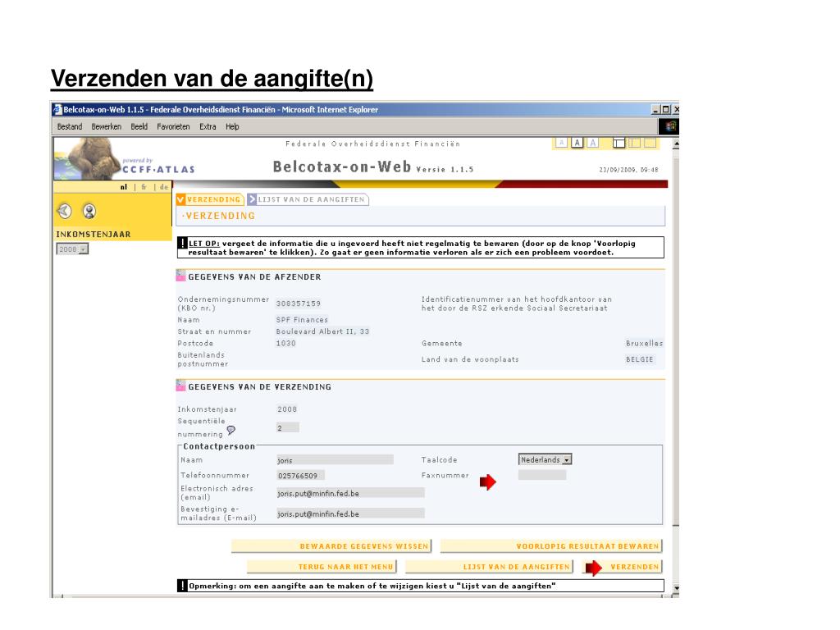
Task: Choose the third page layout icon
Action: [x=650, y=143]
